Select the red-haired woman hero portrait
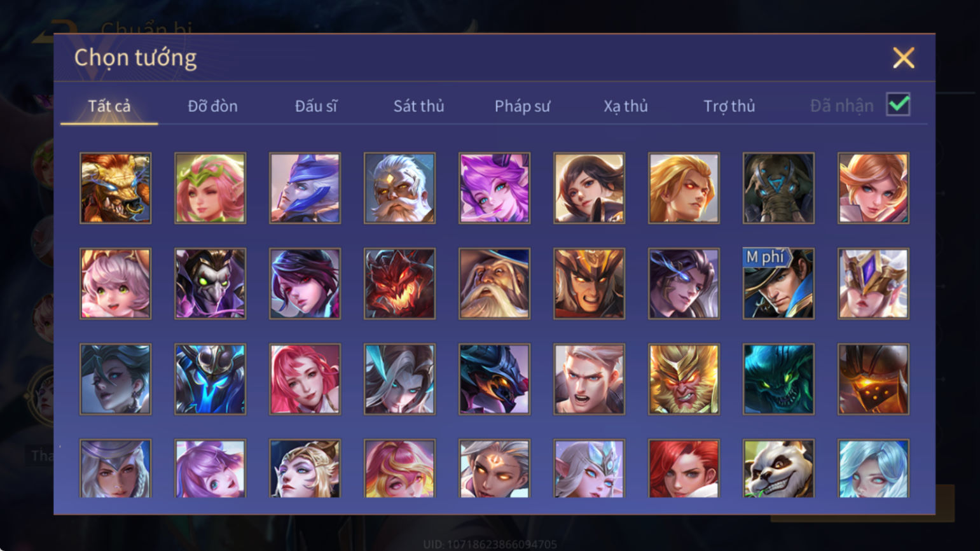The width and height of the screenshot is (980, 551). 684,468
